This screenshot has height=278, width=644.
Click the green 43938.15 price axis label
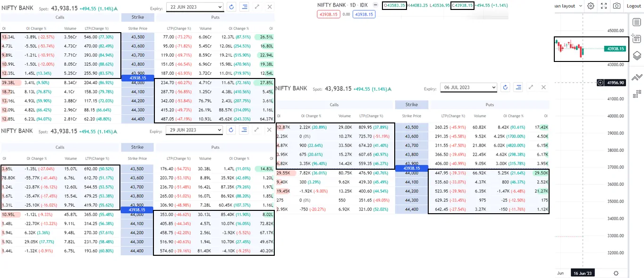[616, 49]
